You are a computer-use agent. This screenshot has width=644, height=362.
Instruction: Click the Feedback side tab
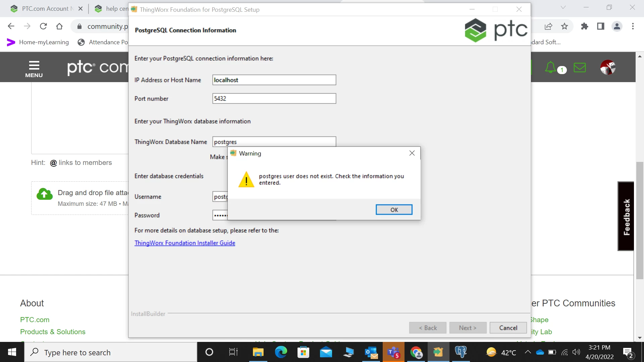click(x=626, y=216)
